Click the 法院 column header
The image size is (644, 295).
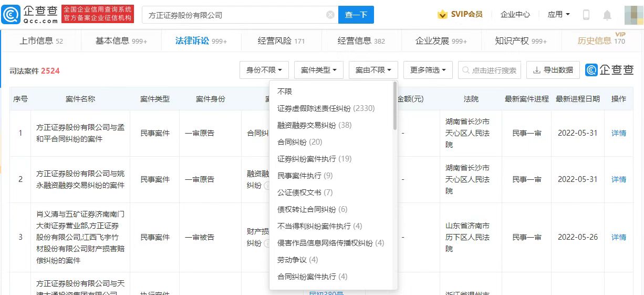pos(471,99)
